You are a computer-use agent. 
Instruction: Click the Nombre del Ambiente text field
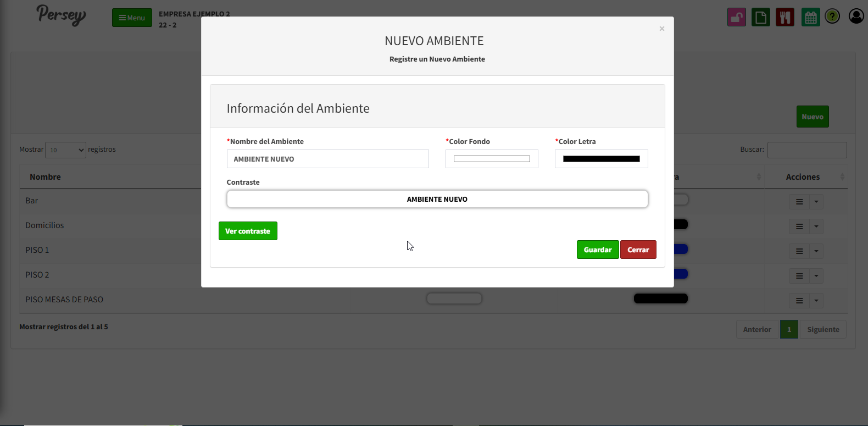click(327, 159)
